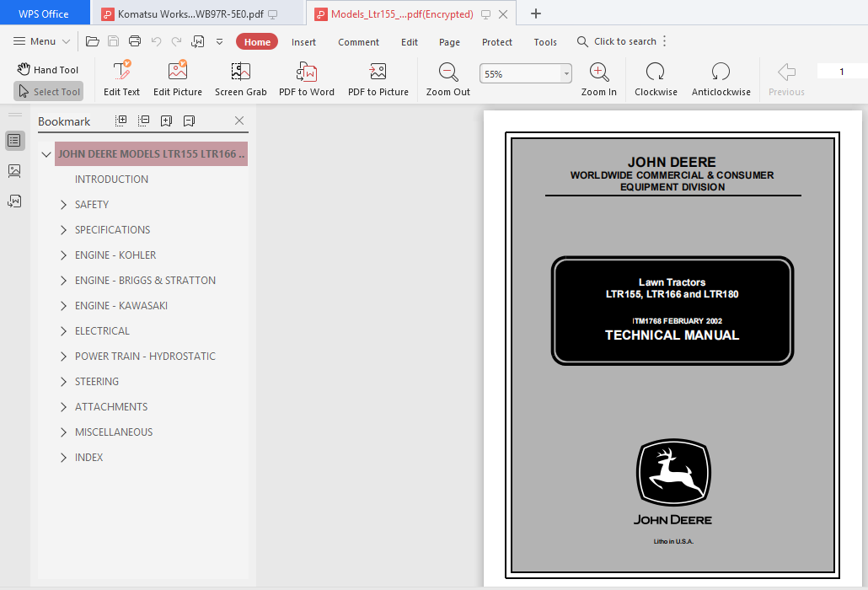Viewport: 868px width, 590px height.
Task: Open the quick access toolbar dropdown arrow
Action: coord(219,41)
